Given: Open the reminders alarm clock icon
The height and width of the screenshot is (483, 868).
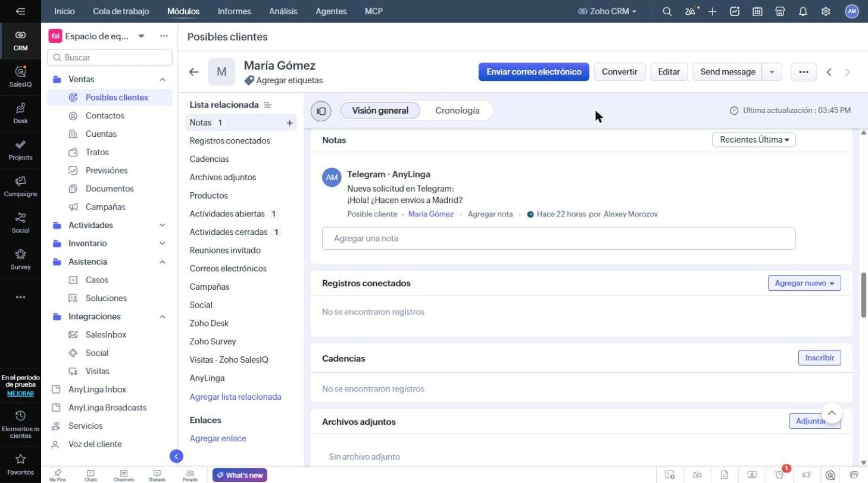Looking at the screenshot, I should pyautogui.click(x=780, y=475).
